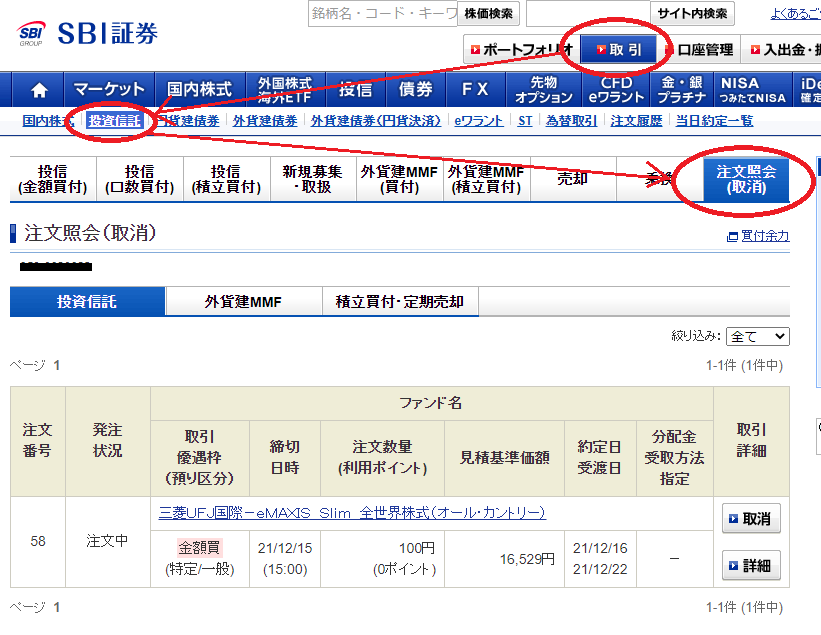
Task: Switch to 投信(金額買付) tab
Action: 53,179
